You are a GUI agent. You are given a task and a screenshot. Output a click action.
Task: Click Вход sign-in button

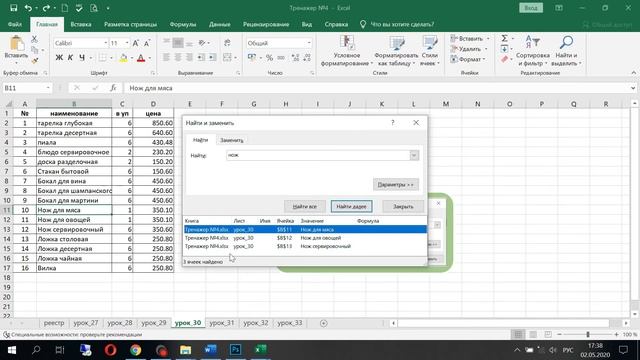pos(531,8)
